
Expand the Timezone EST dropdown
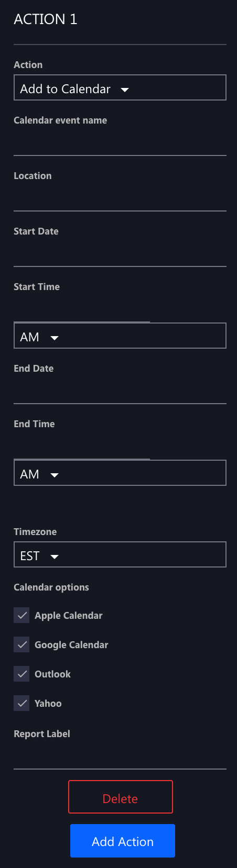[x=120, y=554]
